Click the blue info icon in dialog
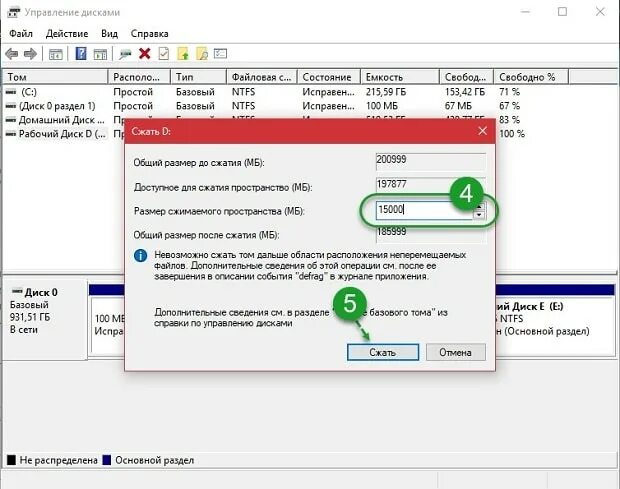Viewport: 620px width, 489px height. (140, 256)
